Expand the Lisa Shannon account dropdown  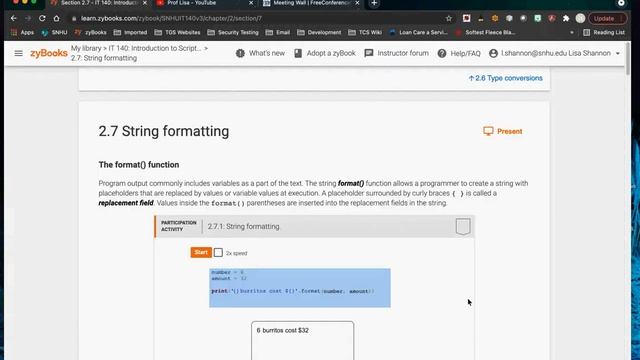tap(554, 53)
